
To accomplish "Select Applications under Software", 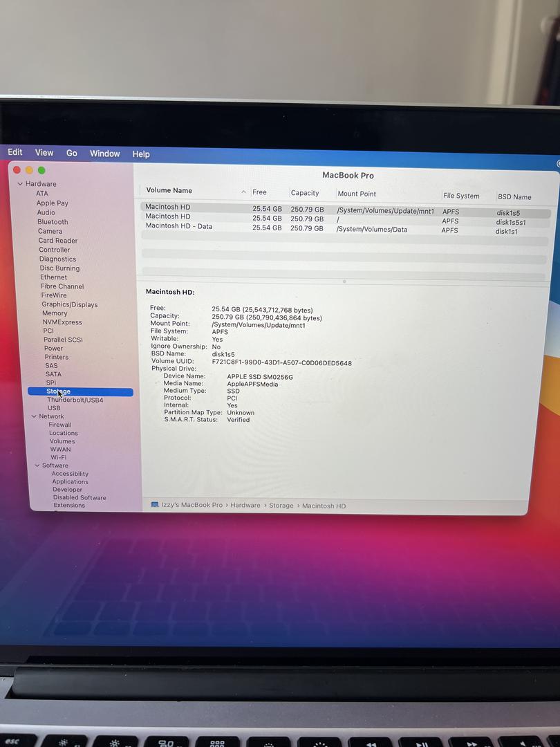I will tap(71, 481).
